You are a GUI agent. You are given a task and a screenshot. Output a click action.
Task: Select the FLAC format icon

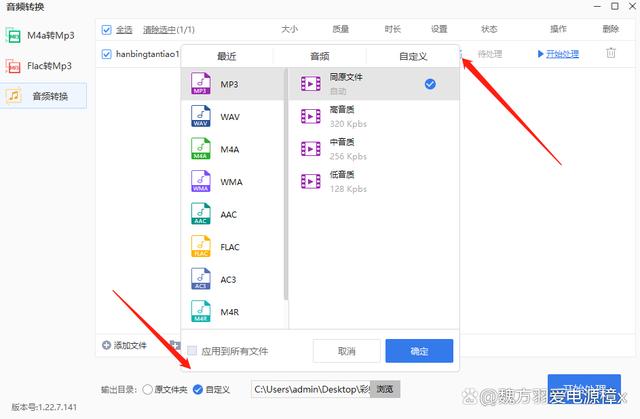201,248
